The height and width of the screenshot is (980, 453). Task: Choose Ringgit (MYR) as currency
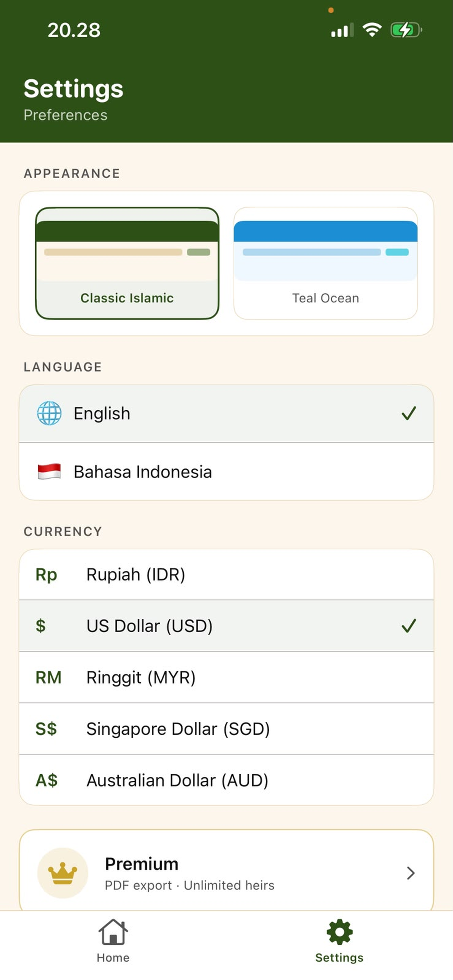pyautogui.click(x=226, y=677)
